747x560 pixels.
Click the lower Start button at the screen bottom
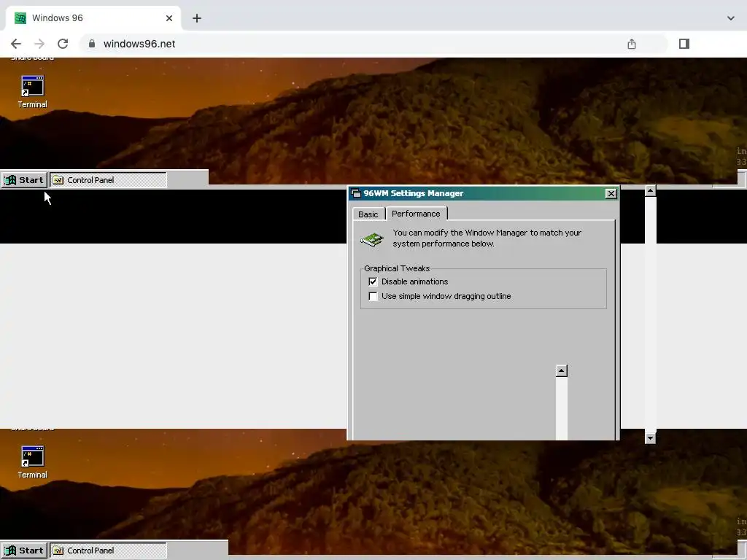pos(24,551)
